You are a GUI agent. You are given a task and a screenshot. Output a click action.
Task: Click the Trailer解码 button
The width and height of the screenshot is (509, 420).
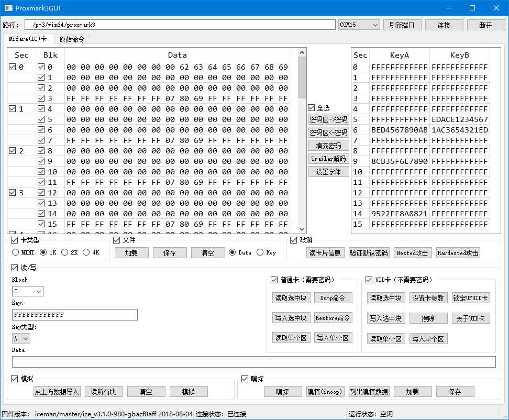click(x=328, y=159)
